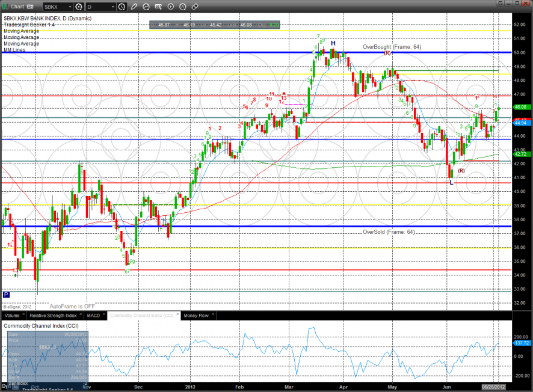Click the refresh study icon in toolbar
533x392 pixels.
pyautogui.click(x=147, y=7)
